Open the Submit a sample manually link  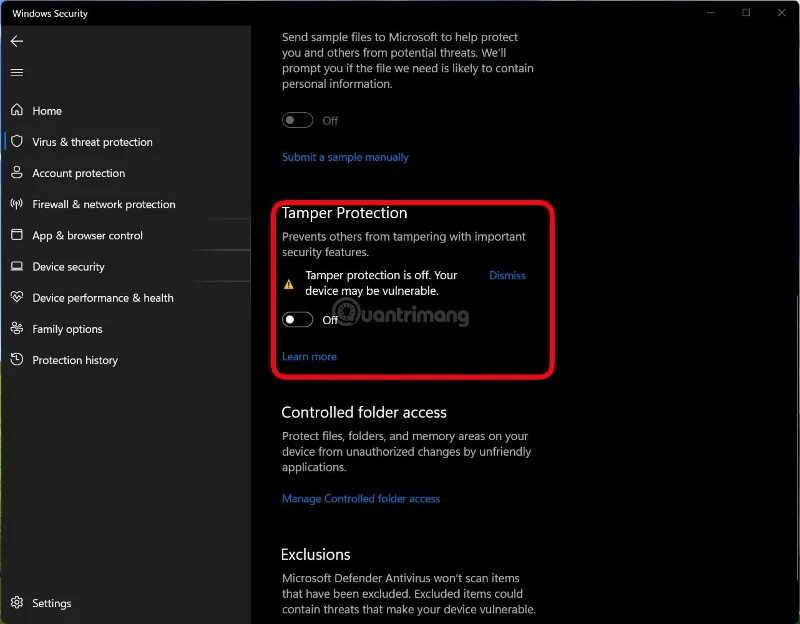coord(345,157)
